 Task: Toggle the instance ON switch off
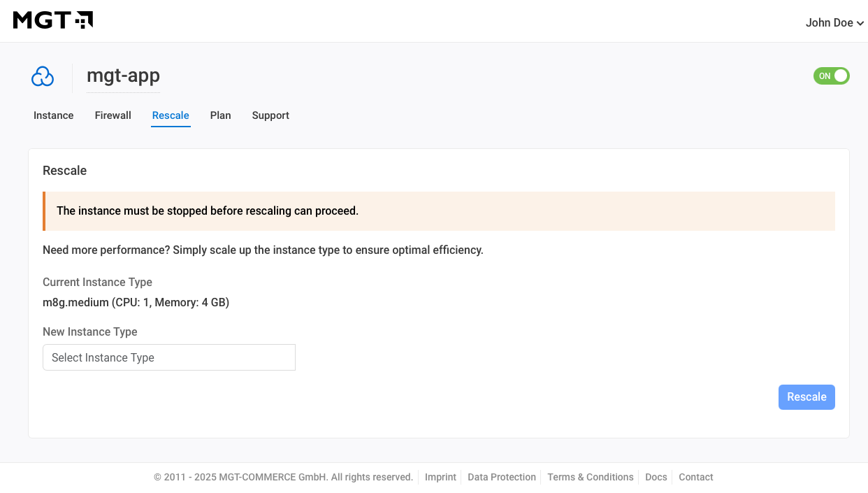(831, 76)
